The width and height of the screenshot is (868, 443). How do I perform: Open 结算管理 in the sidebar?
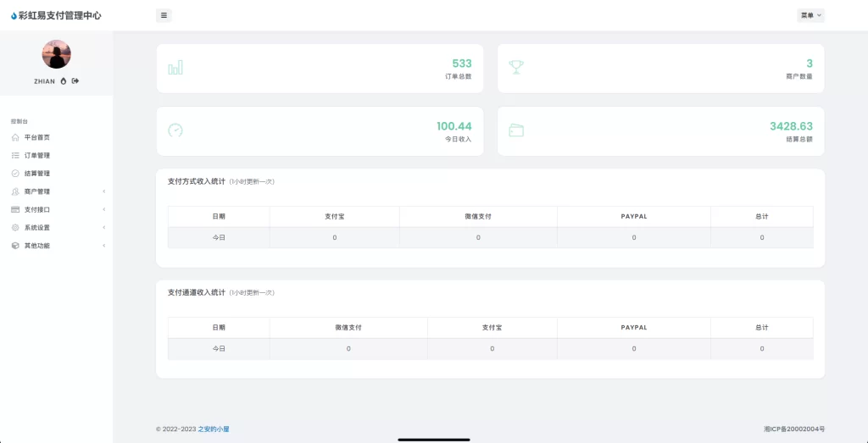(57, 173)
